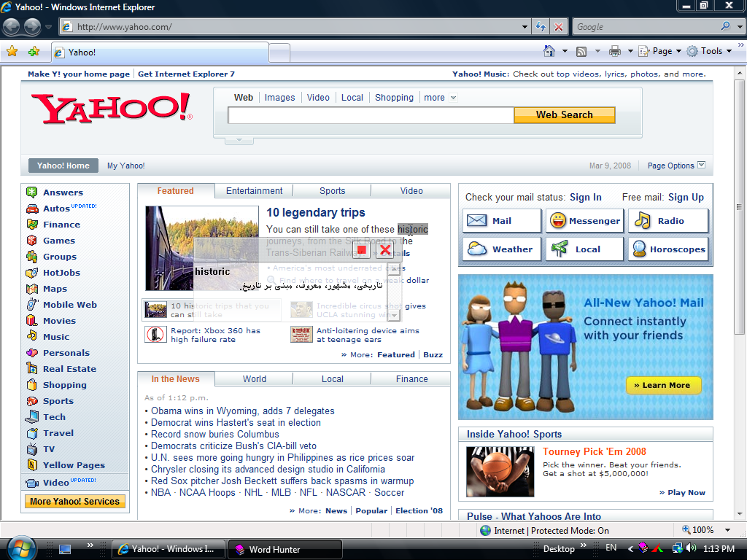747x560 pixels.
Task: Switch to the Entertainment tab
Action: [x=254, y=190]
